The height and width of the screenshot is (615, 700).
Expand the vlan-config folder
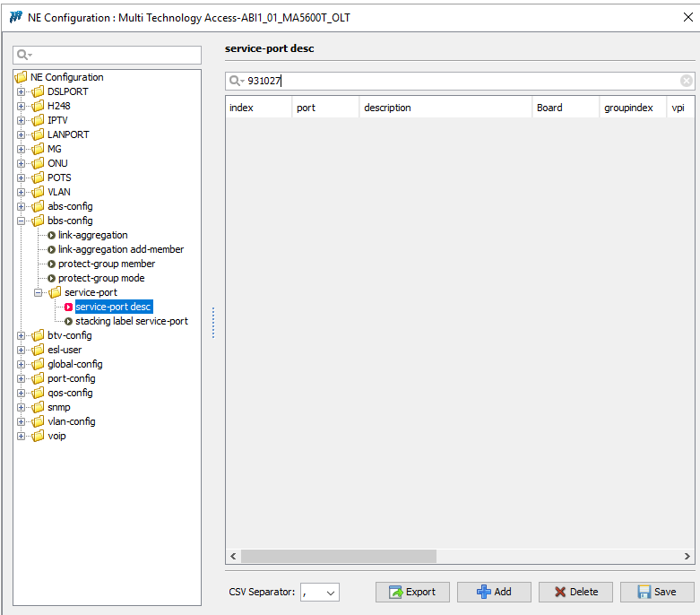tap(22, 421)
